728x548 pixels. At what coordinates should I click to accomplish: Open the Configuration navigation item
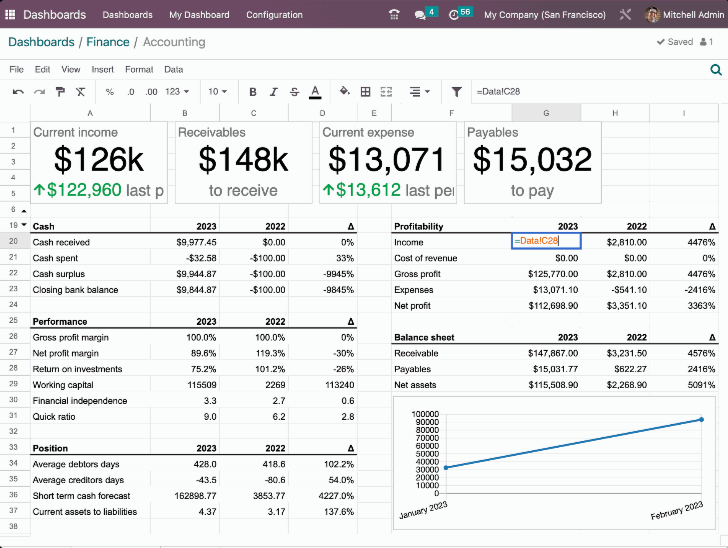pyautogui.click(x=274, y=15)
